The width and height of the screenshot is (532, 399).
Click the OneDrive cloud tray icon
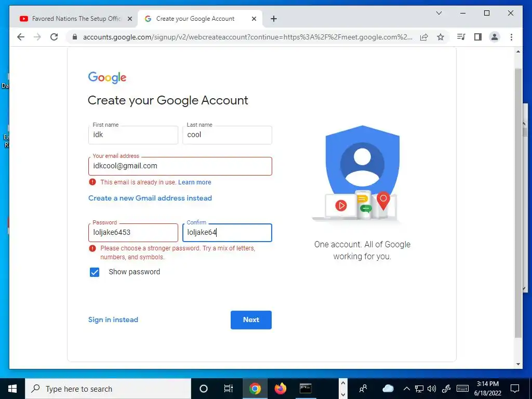coord(388,389)
